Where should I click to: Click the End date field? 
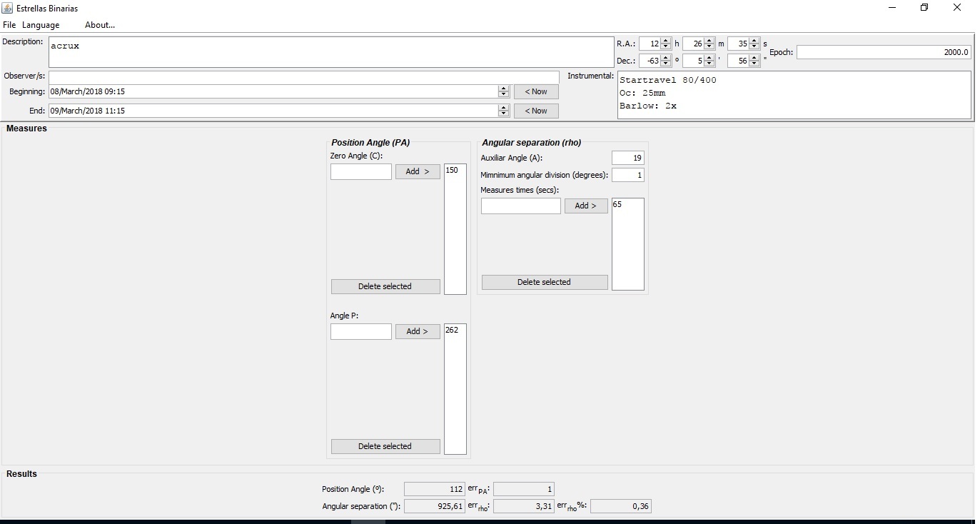(273, 111)
